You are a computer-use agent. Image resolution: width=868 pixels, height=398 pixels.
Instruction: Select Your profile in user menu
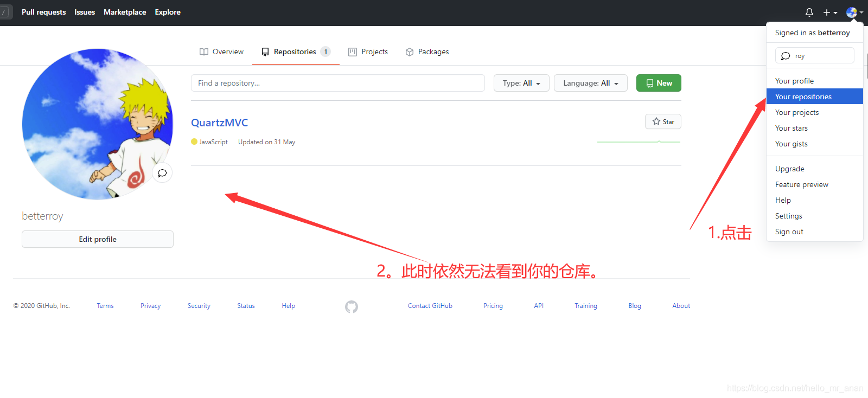(x=815, y=81)
